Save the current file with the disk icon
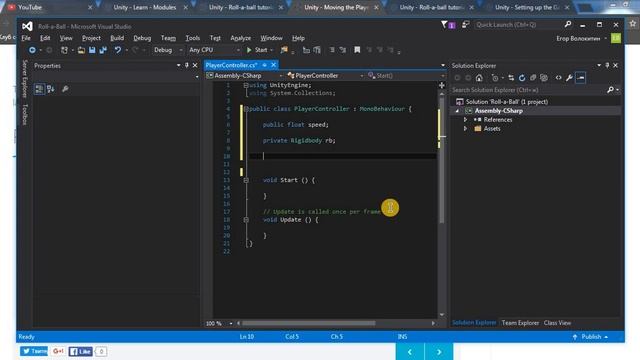This screenshot has width=640, height=360. coord(92,50)
